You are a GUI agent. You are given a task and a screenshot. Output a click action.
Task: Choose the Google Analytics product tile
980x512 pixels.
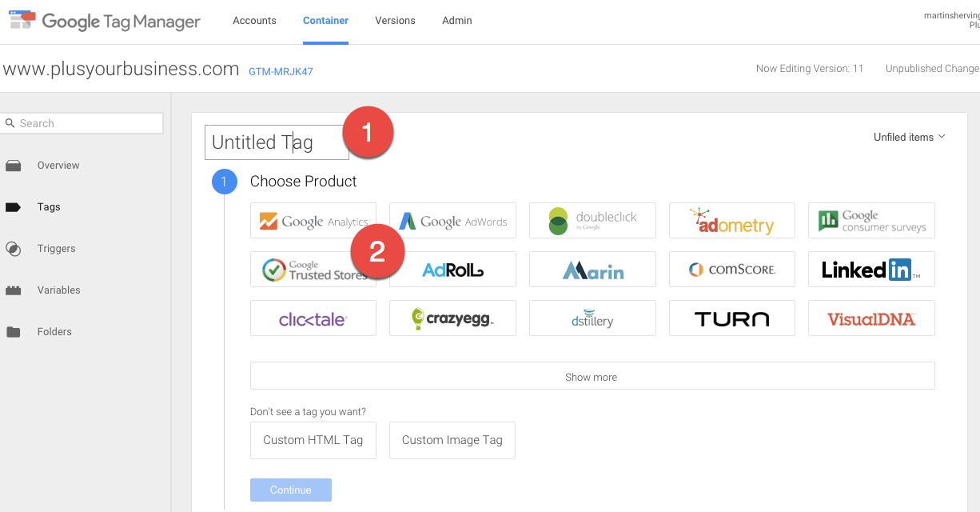[x=313, y=221]
